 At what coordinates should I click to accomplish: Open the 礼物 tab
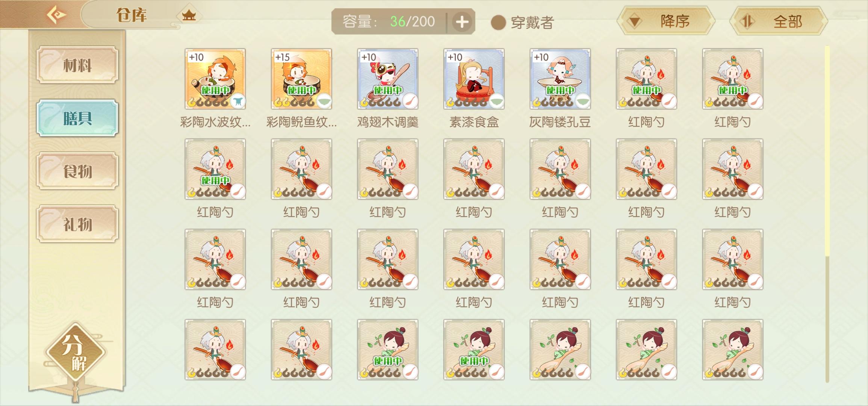coord(77,224)
